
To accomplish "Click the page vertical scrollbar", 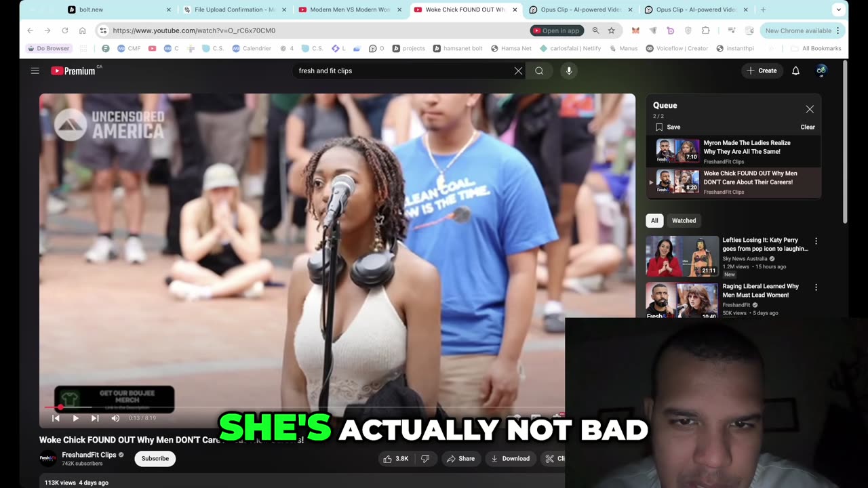I will 844,142.
